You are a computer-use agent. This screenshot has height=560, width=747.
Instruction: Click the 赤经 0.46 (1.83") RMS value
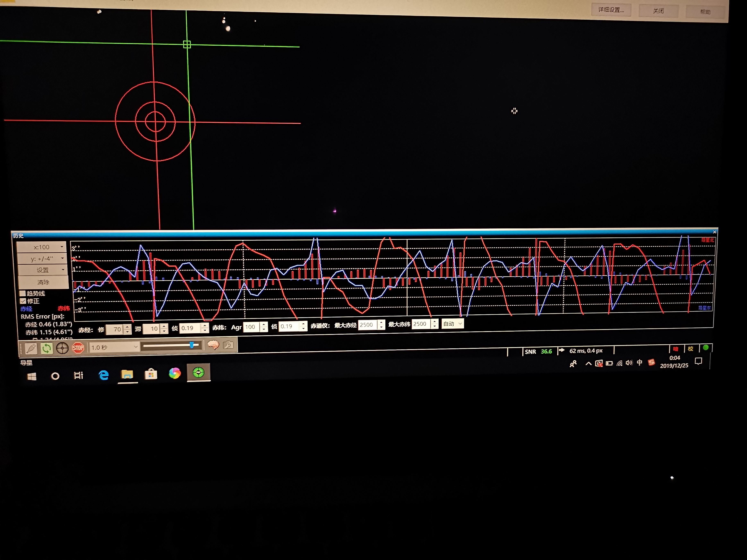tap(49, 324)
